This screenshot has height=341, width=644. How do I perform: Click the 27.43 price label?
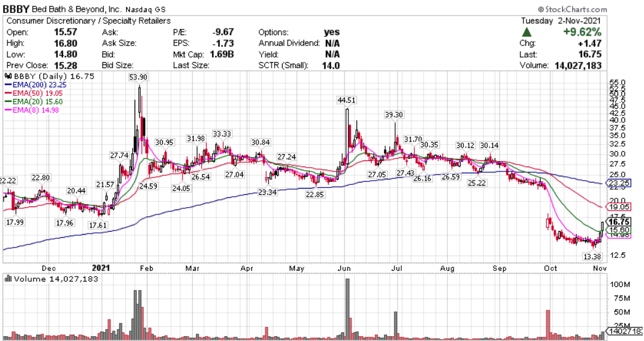click(x=405, y=173)
